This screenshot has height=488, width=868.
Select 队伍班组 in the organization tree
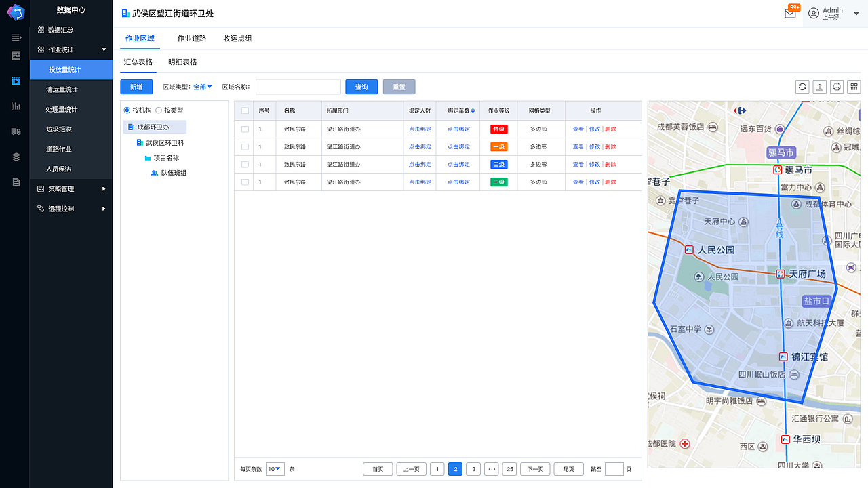coord(169,173)
